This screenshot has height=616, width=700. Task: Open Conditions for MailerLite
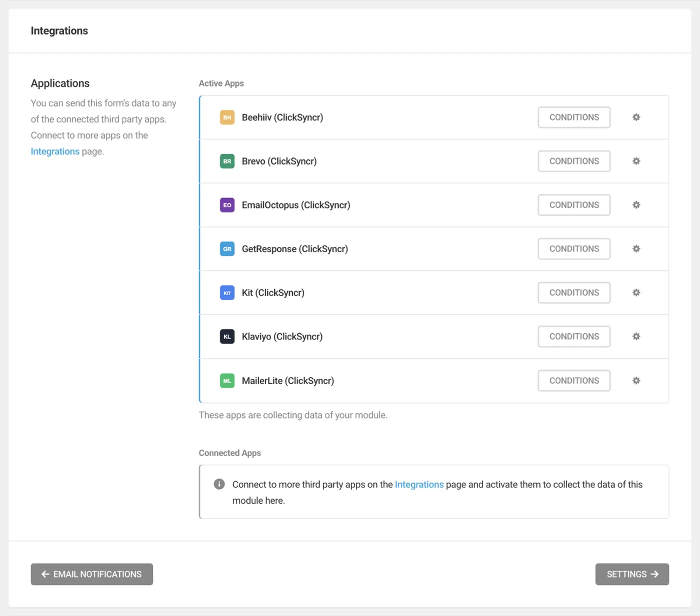click(574, 380)
